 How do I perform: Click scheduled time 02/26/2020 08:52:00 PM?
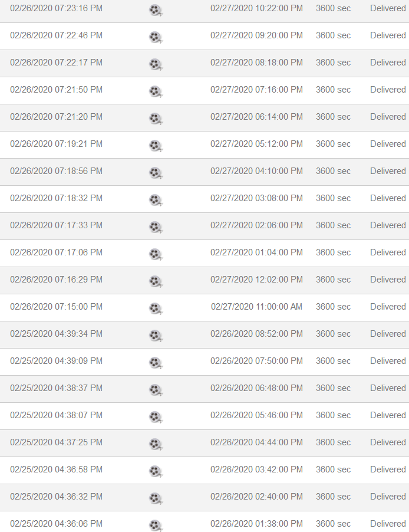pyautogui.click(x=256, y=334)
